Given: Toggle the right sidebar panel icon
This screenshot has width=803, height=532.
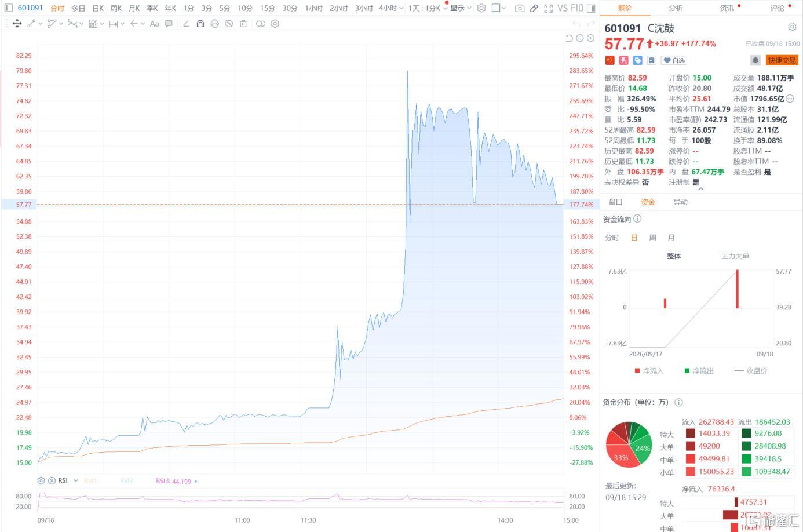Looking at the screenshot, I should click(x=590, y=8).
